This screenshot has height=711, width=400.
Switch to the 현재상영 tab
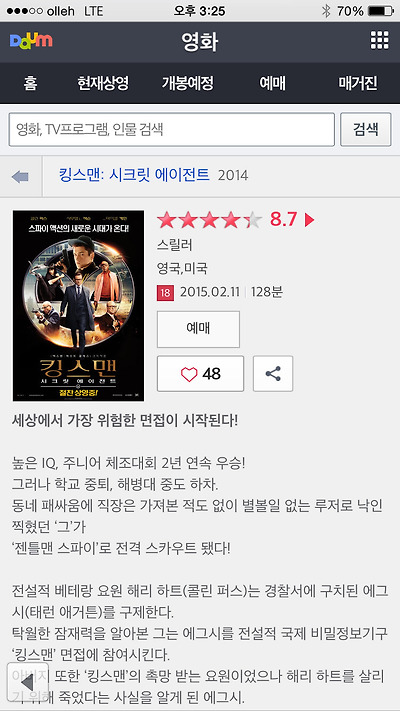(x=103, y=83)
